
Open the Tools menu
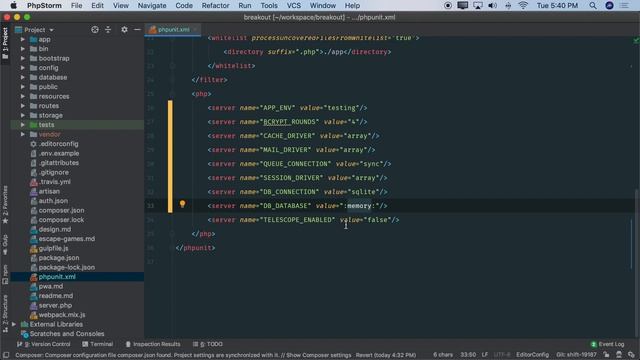pos(269,6)
